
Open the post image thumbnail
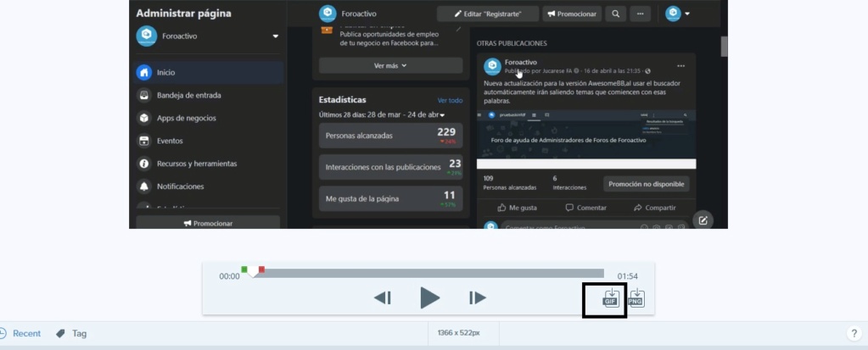(x=586, y=139)
